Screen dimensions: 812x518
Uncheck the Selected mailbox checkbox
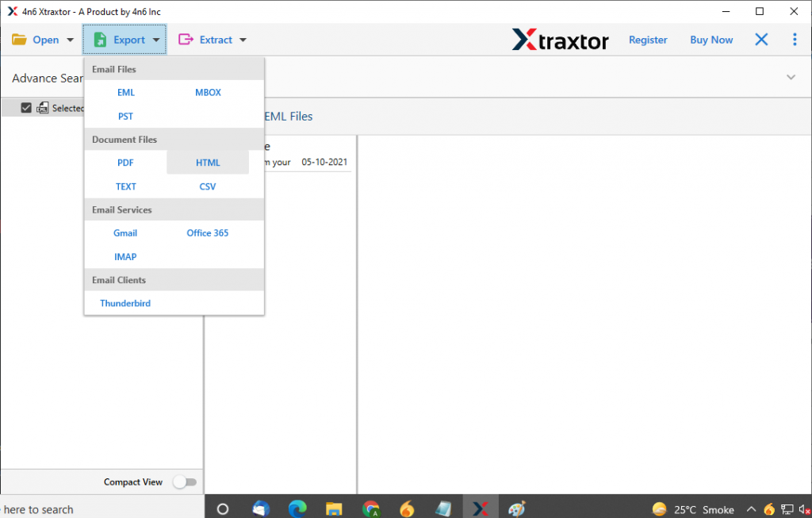(x=26, y=107)
